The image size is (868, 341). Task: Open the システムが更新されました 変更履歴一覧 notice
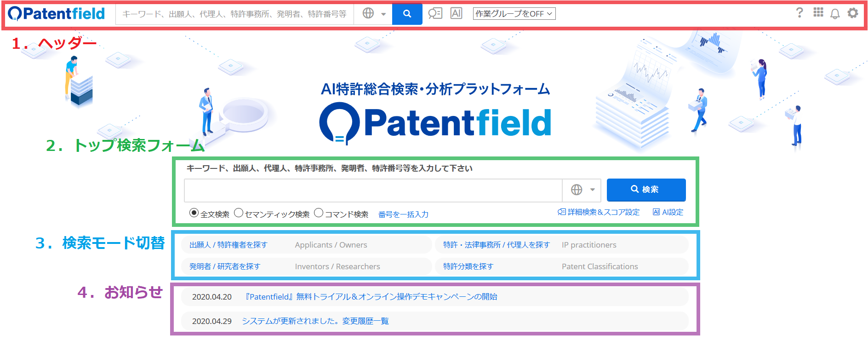pos(315,321)
